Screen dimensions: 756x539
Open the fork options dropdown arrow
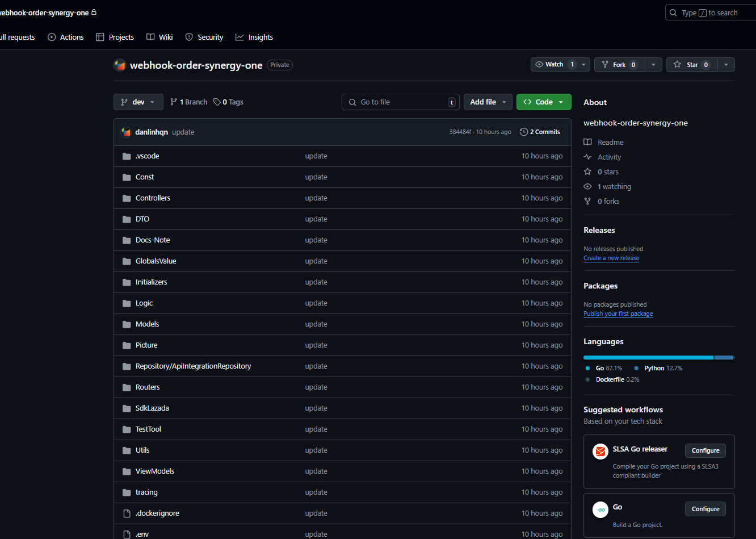tap(653, 65)
